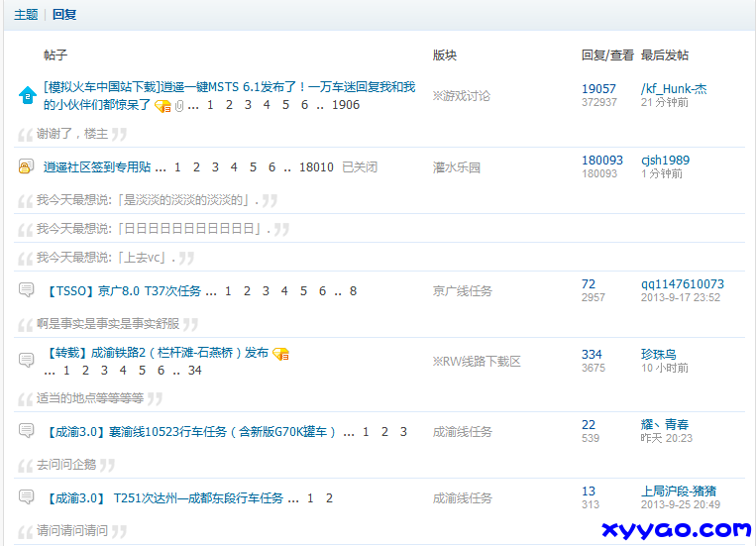View profile of qq1147610073
Viewport: 756px width, 546px height.
tap(683, 284)
